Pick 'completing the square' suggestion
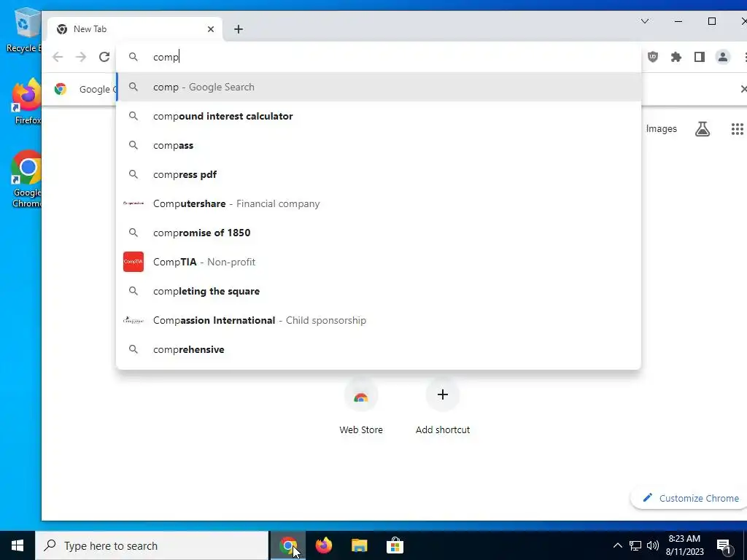 (379, 291)
